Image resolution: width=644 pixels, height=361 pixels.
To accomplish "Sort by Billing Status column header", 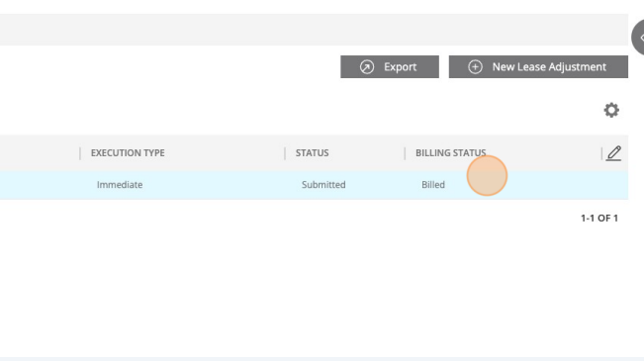I will point(450,152).
